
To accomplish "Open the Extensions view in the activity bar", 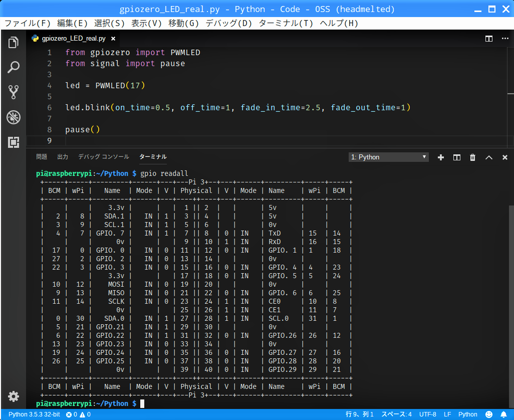I will click(x=14, y=142).
